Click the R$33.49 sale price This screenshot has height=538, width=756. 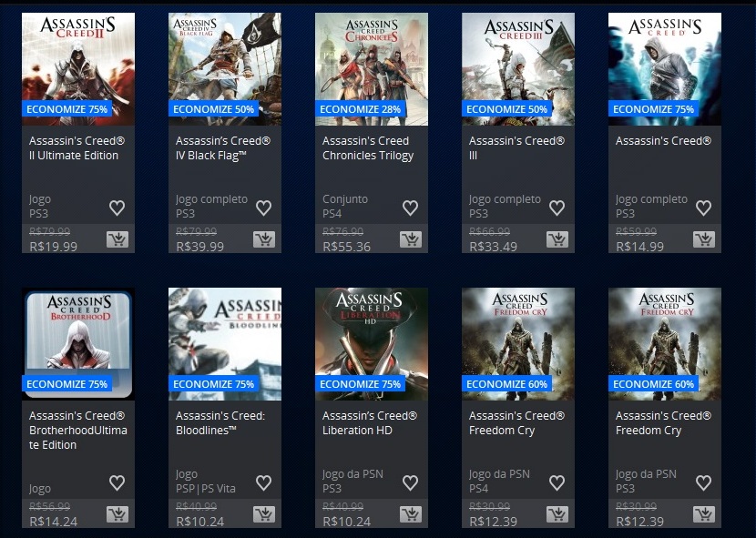pos(493,247)
